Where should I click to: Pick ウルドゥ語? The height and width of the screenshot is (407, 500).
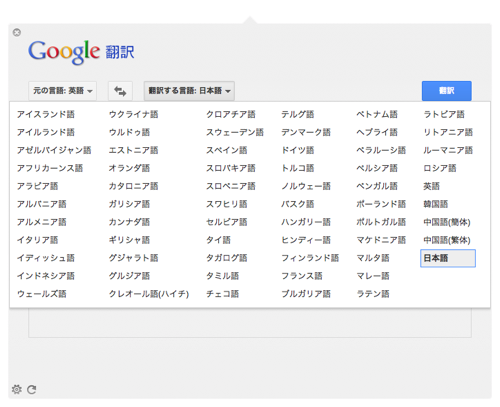point(130,132)
